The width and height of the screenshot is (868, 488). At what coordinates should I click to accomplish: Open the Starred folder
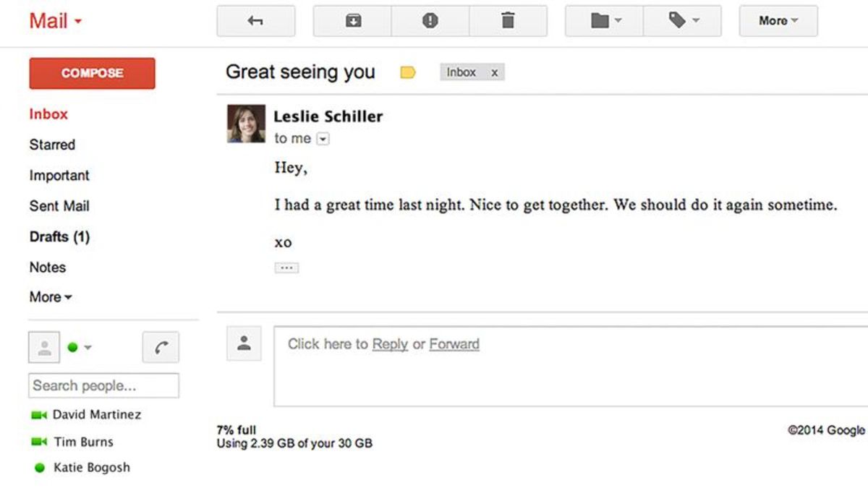coord(52,145)
